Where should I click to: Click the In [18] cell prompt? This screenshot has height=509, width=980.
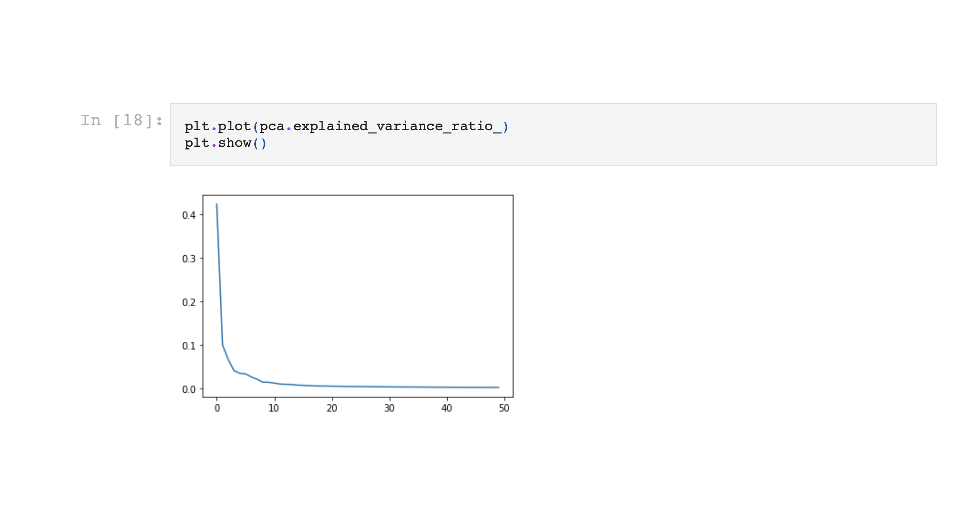coord(122,120)
